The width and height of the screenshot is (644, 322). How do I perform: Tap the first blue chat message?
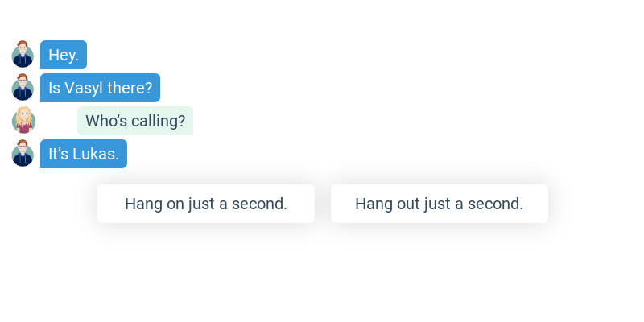(x=64, y=55)
